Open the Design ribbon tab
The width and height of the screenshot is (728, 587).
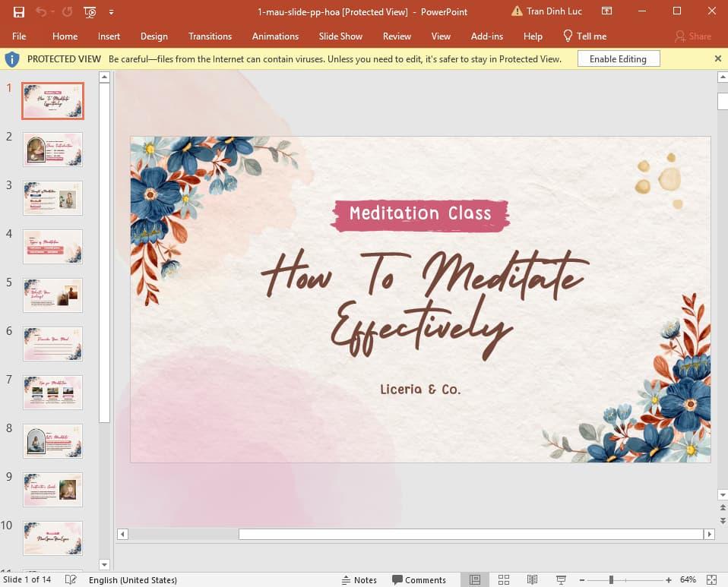[154, 36]
